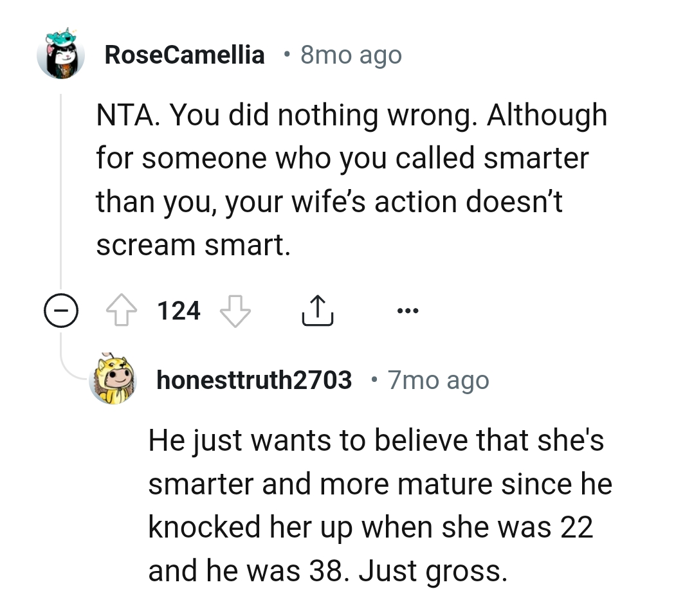694x616 pixels.
Task: Click RoseCamellia's profile avatar
Action: click(61, 55)
